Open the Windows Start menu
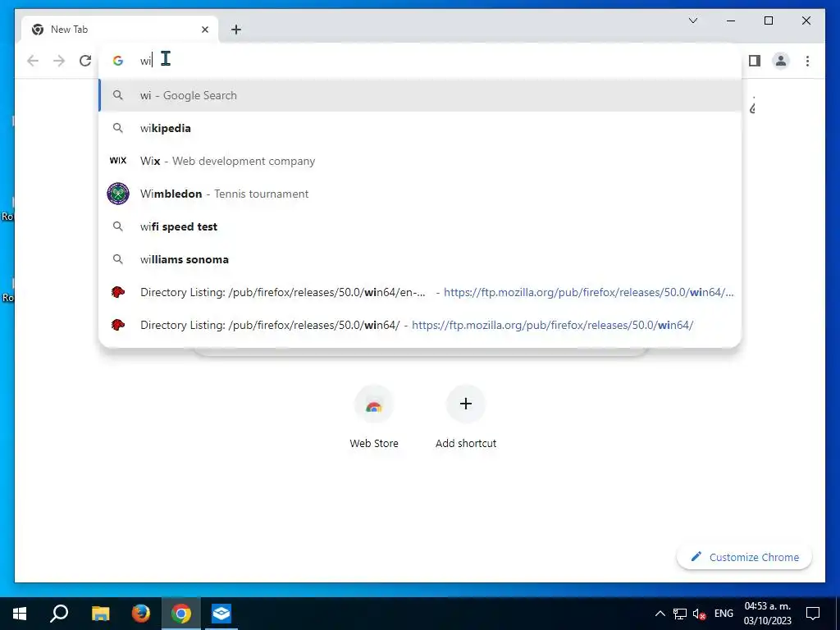This screenshot has height=630, width=840. 20,614
